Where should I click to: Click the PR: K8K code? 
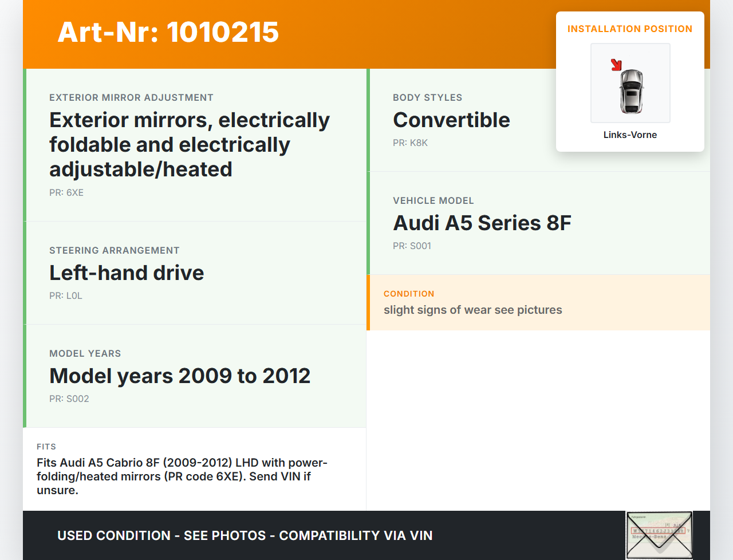pos(410,143)
